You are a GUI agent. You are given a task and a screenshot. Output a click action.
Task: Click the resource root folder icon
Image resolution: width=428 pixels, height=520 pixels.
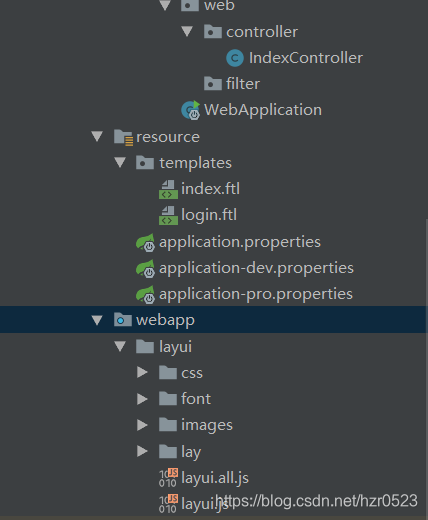123,137
